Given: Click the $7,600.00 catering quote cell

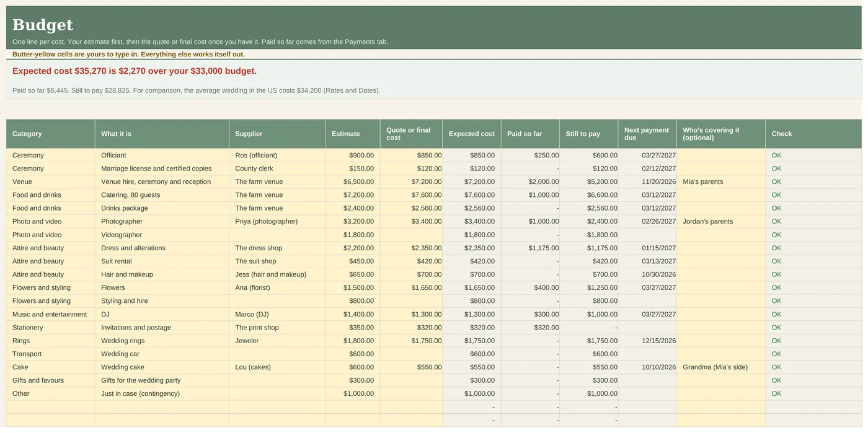Looking at the screenshot, I should (411, 195).
